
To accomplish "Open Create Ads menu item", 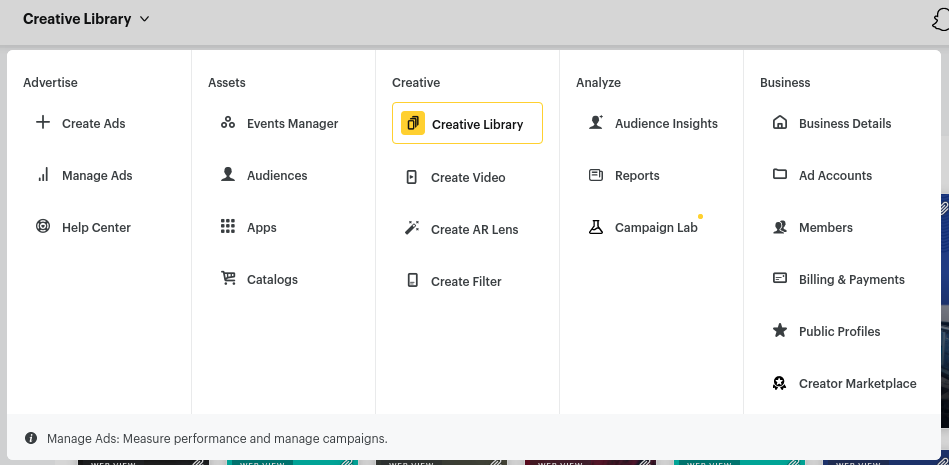I will (x=94, y=124).
